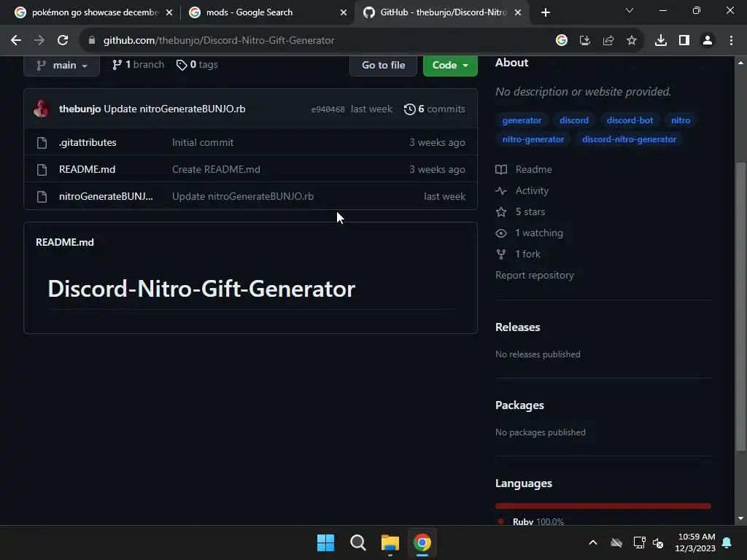Open thebunjo author link
This screenshot has height=560, width=747.
80,109
